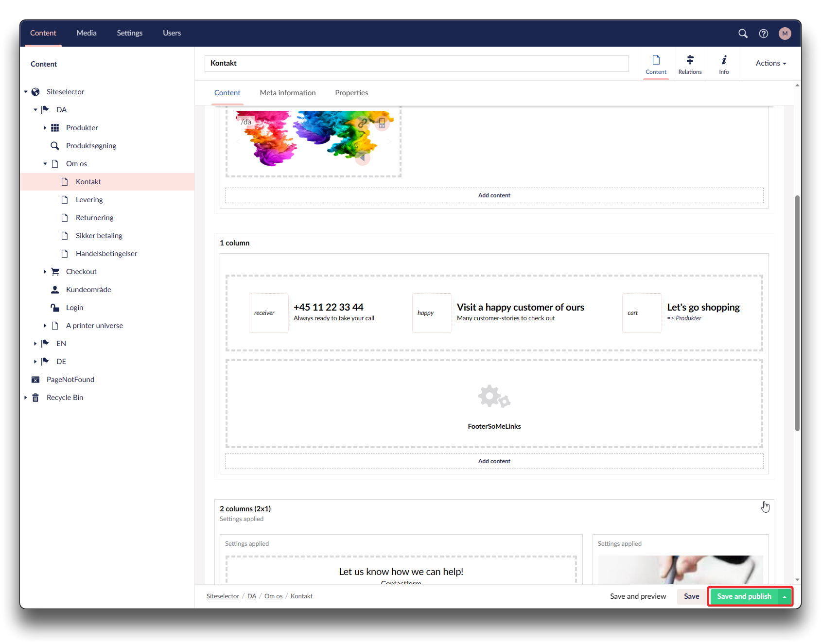Expand the Produkter tree node
821x644 pixels.
[45, 128]
